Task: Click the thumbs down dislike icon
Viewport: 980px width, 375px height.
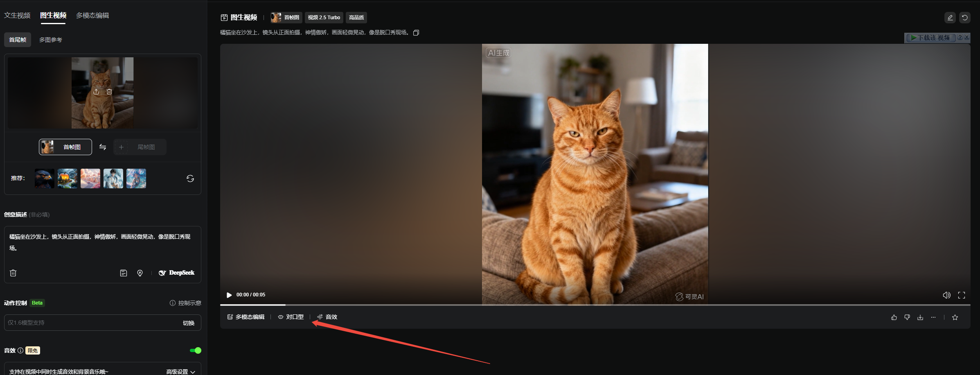Action: [907, 317]
